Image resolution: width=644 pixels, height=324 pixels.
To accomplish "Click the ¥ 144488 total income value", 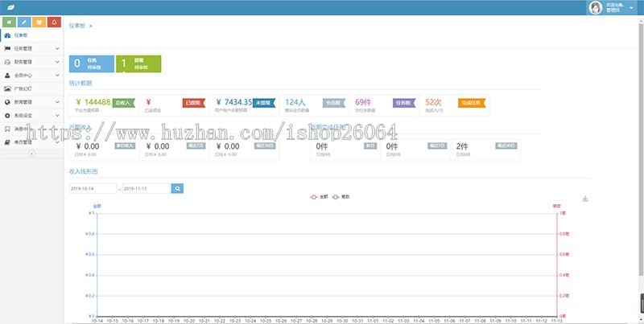I will click(93, 102).
